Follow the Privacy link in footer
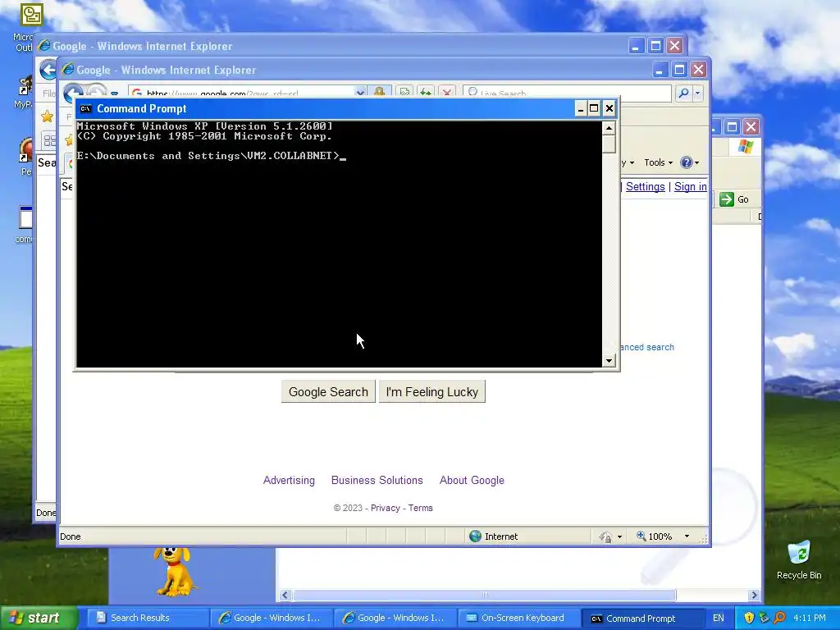This screenshot has height=630, width=840. tap(386, 508)
